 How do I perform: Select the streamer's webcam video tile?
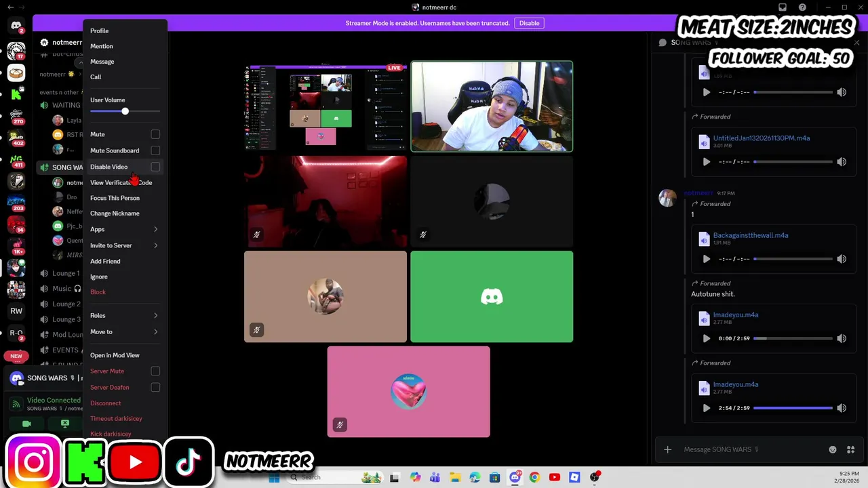pos(492,106)
